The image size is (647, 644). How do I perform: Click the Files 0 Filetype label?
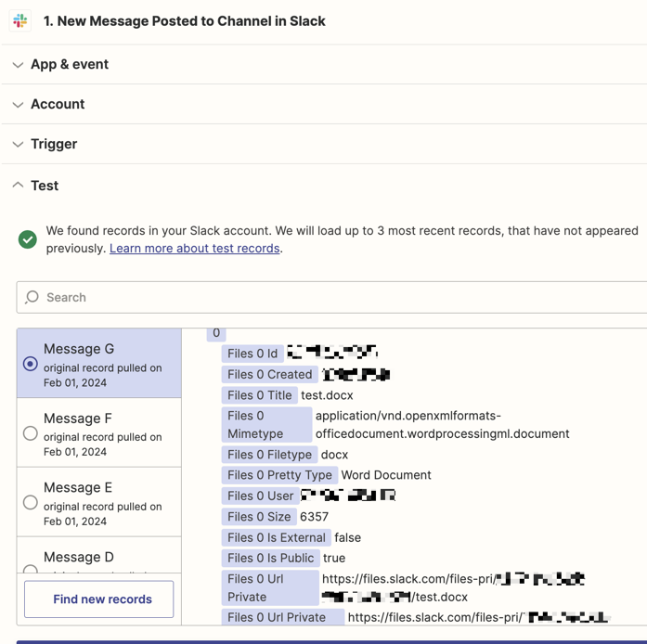click(269, 455)
